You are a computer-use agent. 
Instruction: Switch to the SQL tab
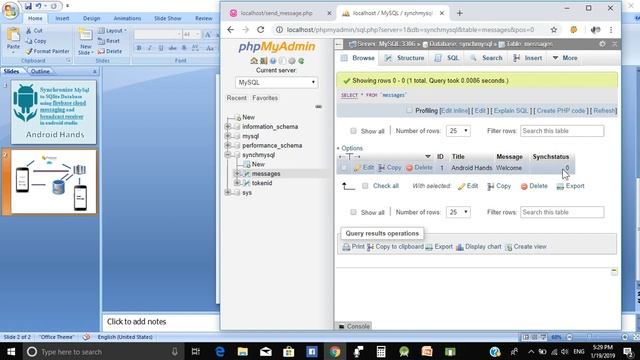point(447,58)
